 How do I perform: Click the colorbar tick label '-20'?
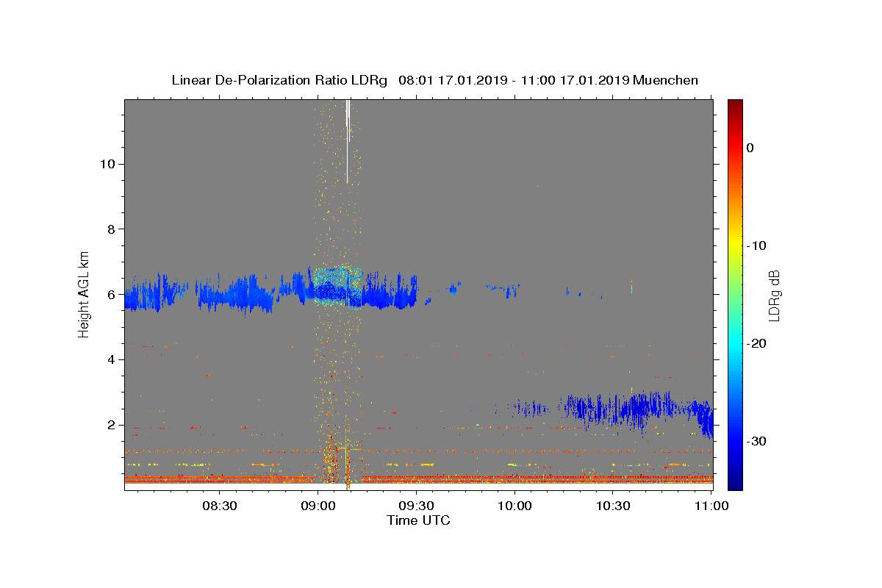pos(755,343)
